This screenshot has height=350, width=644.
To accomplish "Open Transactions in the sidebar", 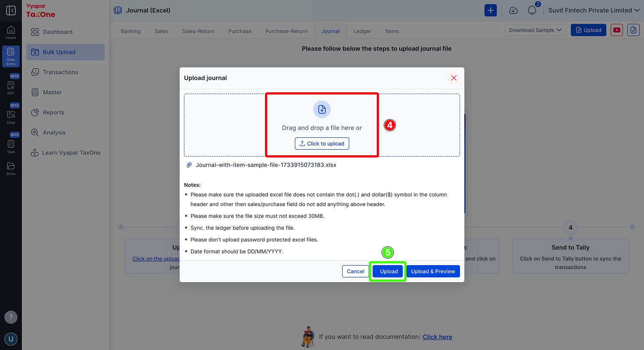I will click(x=65, y=72).
